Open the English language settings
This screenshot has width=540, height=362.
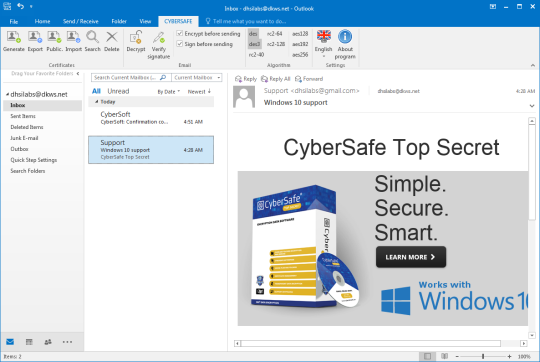324,43
